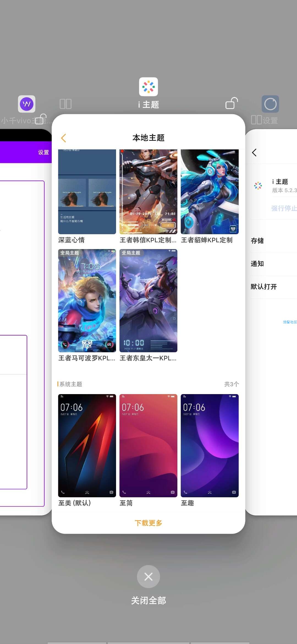Open the 王者马可波罗KPL theme thumbnail
The height and width of the screenshot is (644, 297).
pyautogui.click(x=87, y=301)
